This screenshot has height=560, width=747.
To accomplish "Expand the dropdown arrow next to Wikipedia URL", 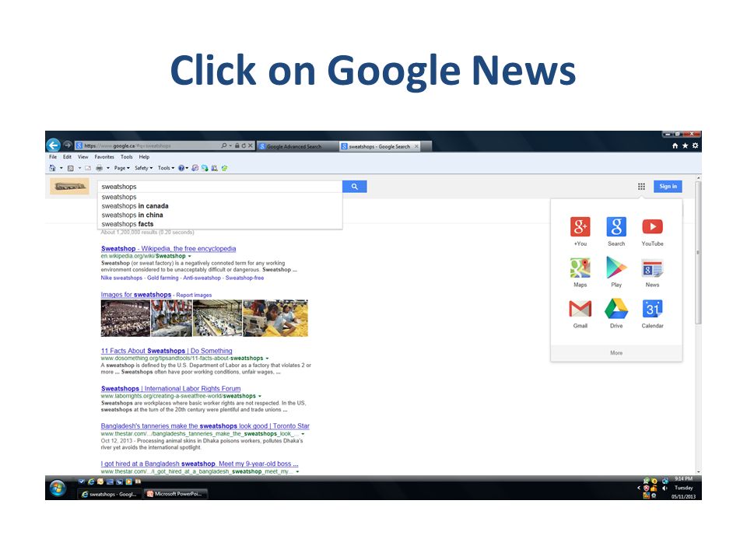I will 190,256.
